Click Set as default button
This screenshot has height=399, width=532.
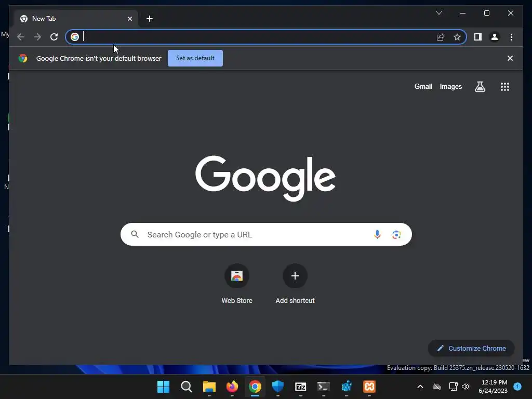click(195, 58)
